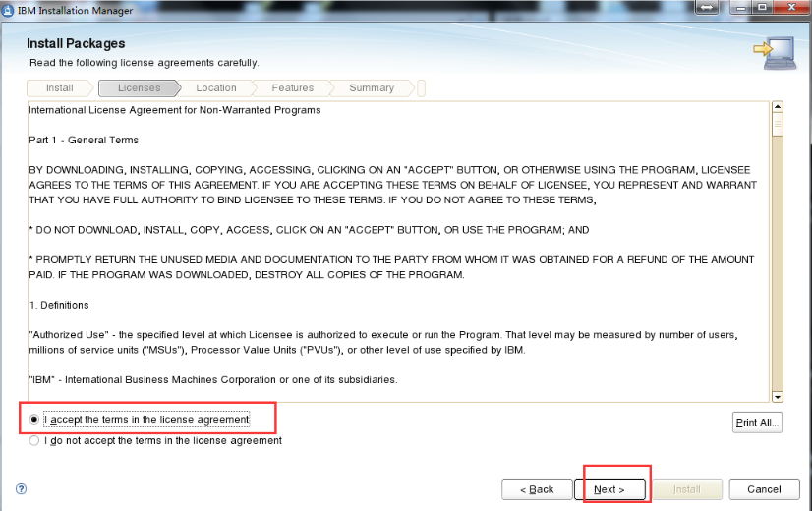Click the double-arrow button in title bar
Screen dimensions: 812x511
click(x=707, y=7)
